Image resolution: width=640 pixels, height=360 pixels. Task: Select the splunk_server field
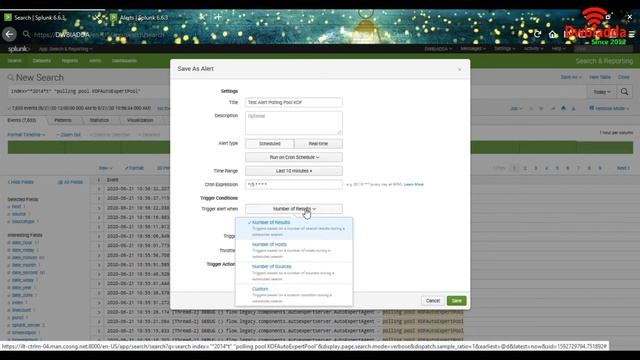[x=26, y=325]
